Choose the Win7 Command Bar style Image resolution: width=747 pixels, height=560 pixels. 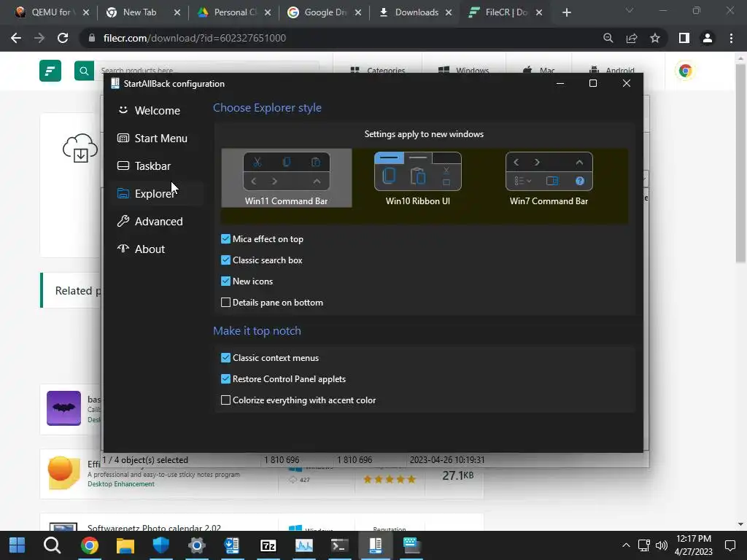(x=549, y=178)
